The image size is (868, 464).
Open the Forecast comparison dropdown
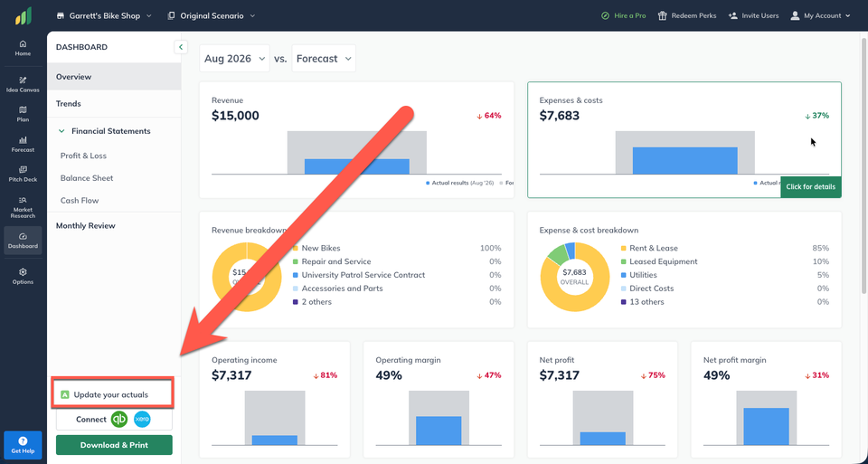click(x=324, y=58)
